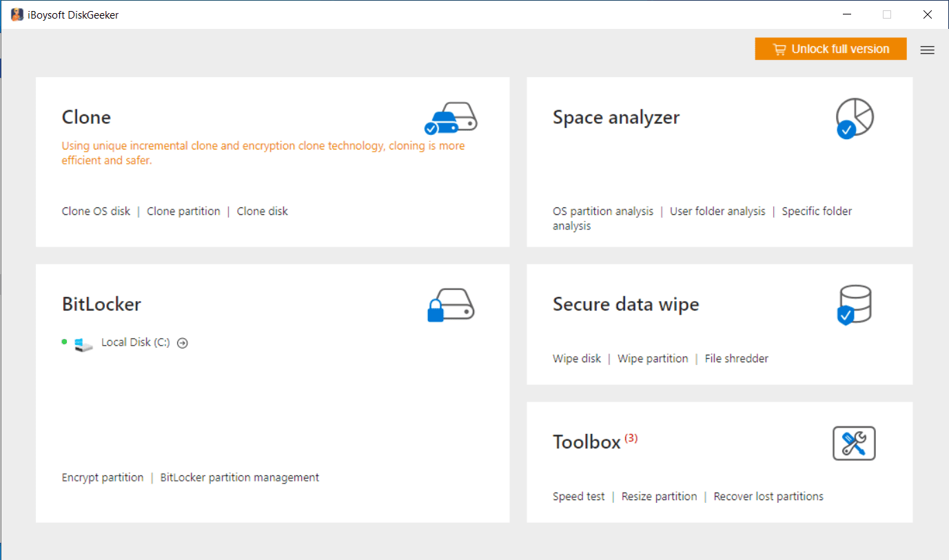Open BitLocker partition management
This screenshot has width=949, height=560.
pyautogui.click(x=240, y=477)
